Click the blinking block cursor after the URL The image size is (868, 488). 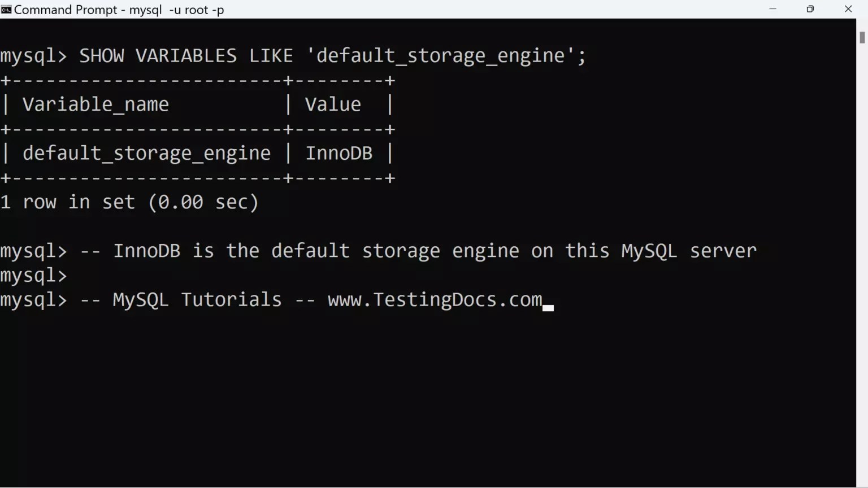pyautogui.click(x=547, y=307)
